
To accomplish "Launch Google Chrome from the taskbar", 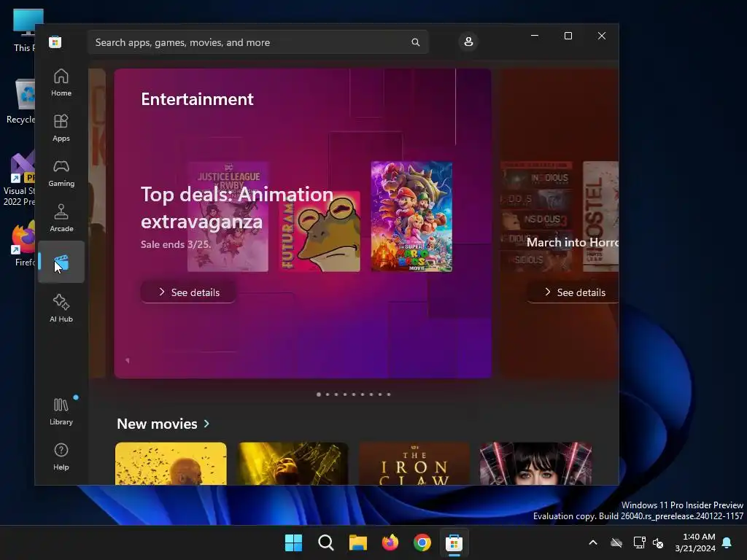I will pos(422,542).
